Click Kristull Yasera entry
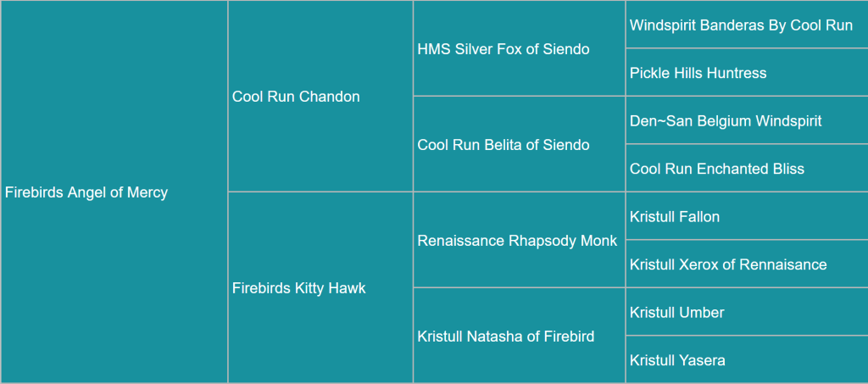The image size is (868, 384). (x=677, y=360)
